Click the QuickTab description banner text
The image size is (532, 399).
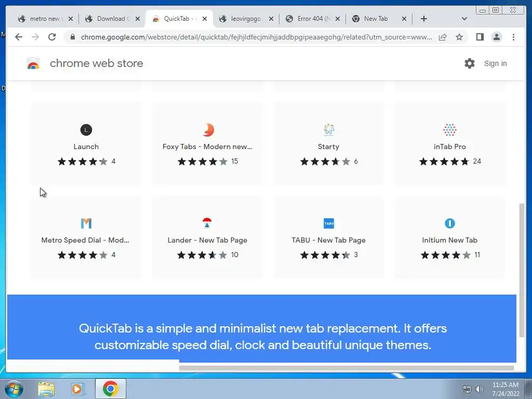click(x=262, y=337)
